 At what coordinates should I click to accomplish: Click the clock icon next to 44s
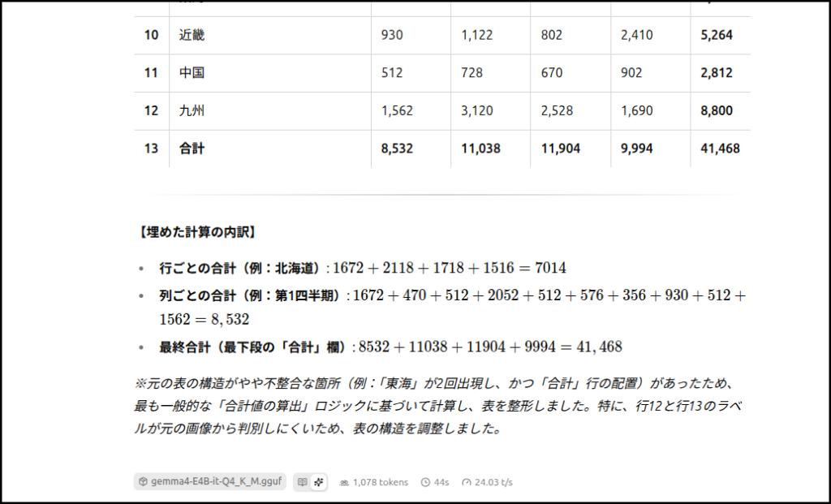pos(425,482)
